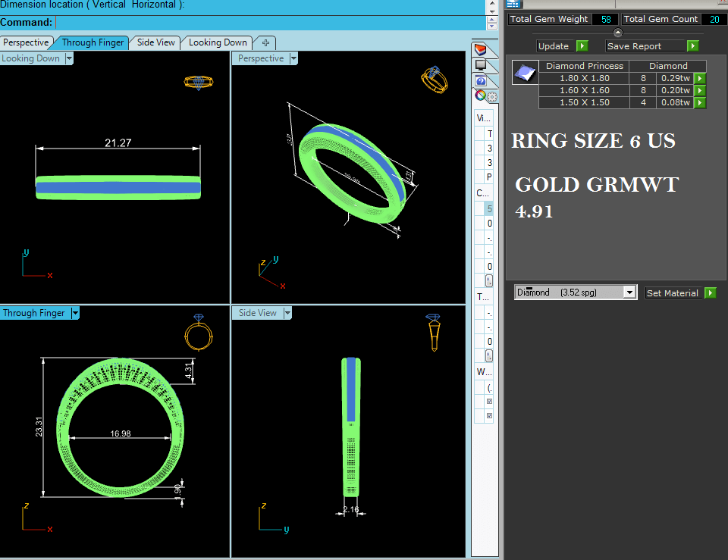Click the gear settings icon in side panel

point(491,97)
